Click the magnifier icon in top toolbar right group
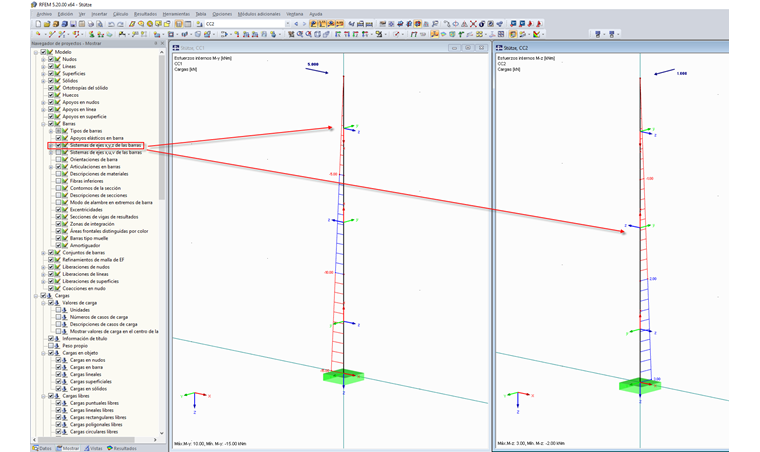The height and width of the screenshot is (452, 760). click(435, 24)
